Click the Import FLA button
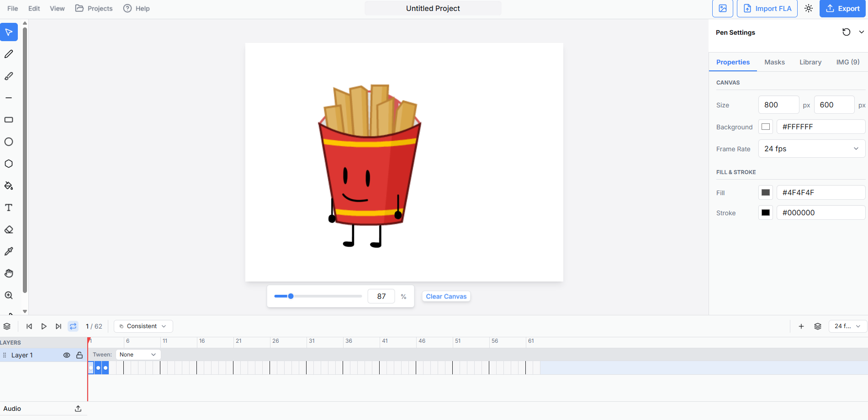This screenshot has height=420, width=868. point(767,8)
